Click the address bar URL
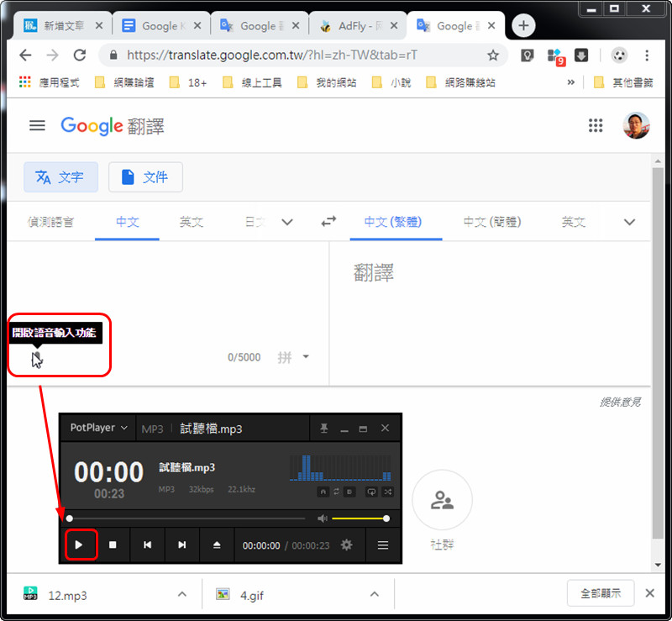This screenshot has width=672, height=621. (x=271, y=55)
